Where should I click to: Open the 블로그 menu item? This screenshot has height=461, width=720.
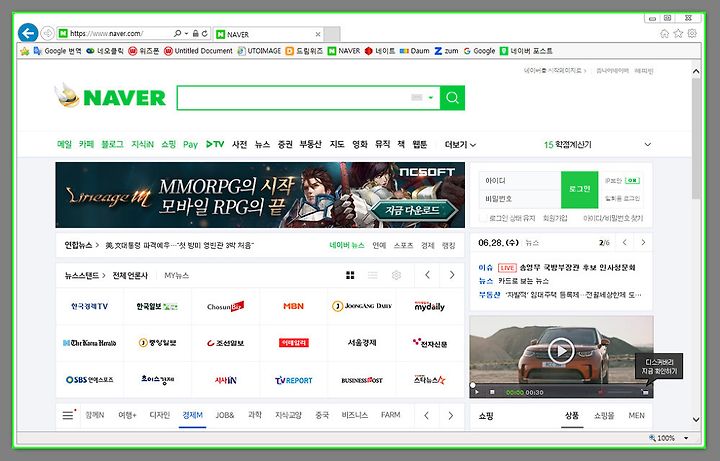coord(112,144)
